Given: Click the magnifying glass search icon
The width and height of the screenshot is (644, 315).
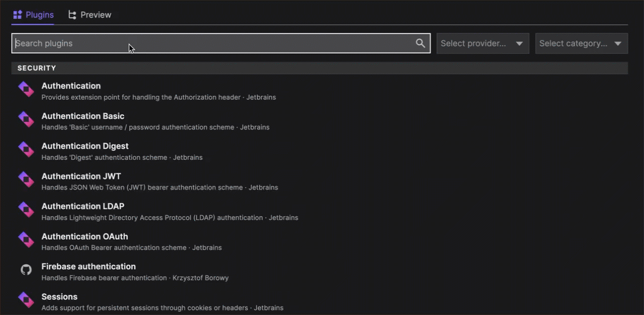Looking at the screenshot, I should [x=420, y=43].
